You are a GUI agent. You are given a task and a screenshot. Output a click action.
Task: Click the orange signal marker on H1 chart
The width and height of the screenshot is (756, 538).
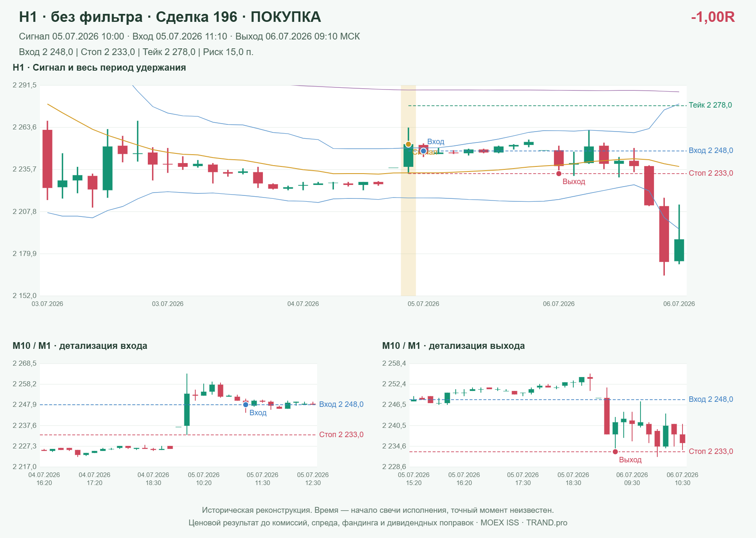point(408,144)
